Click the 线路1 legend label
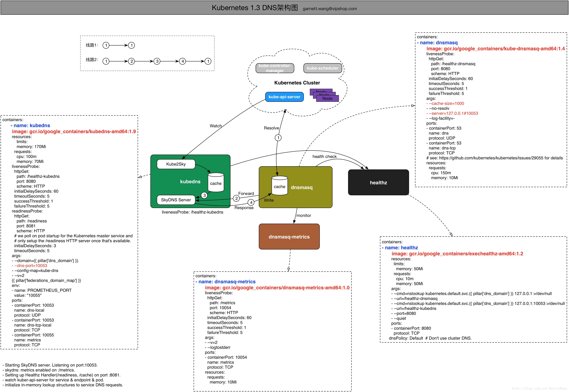The width and height of the screenshot is (569, 392). pyautogui.click(x=92, y=45)
